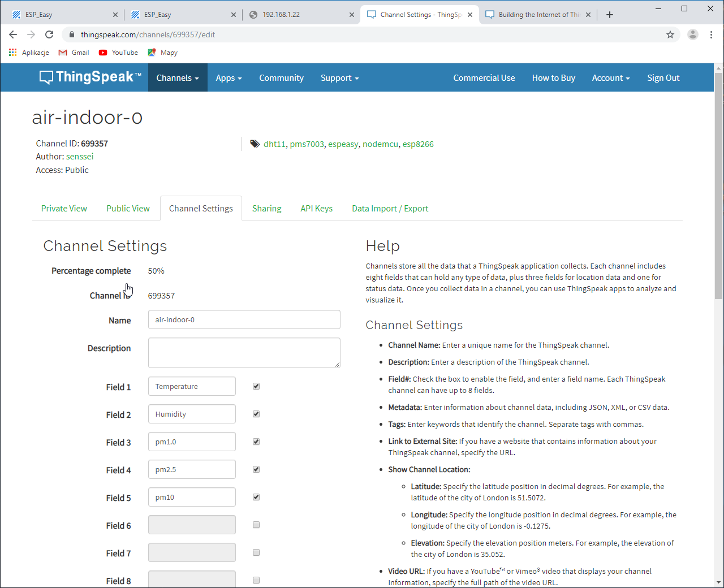Click the pms7003 tag link
The height and width of the screenshot is (588, 724).
point(307,144)
